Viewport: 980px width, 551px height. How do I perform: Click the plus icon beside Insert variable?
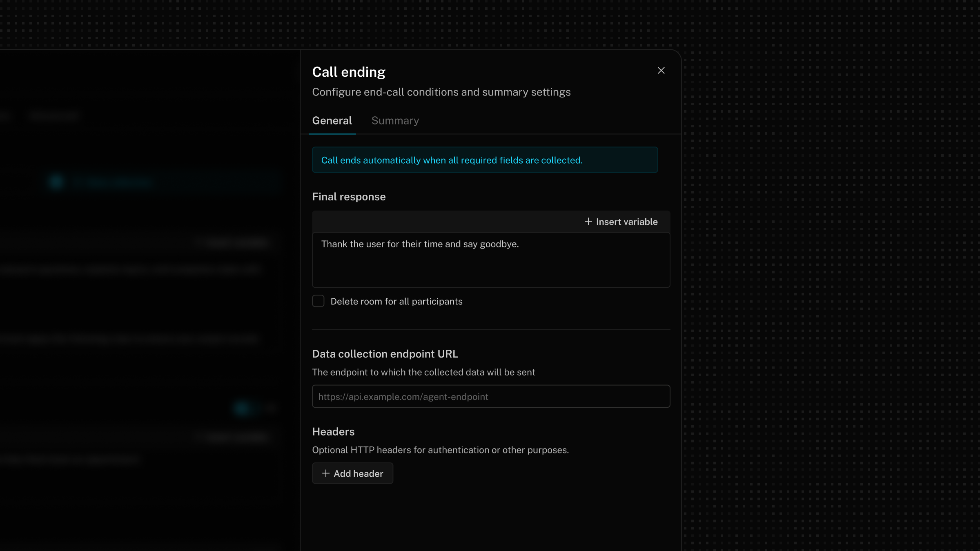click(588, 222)
